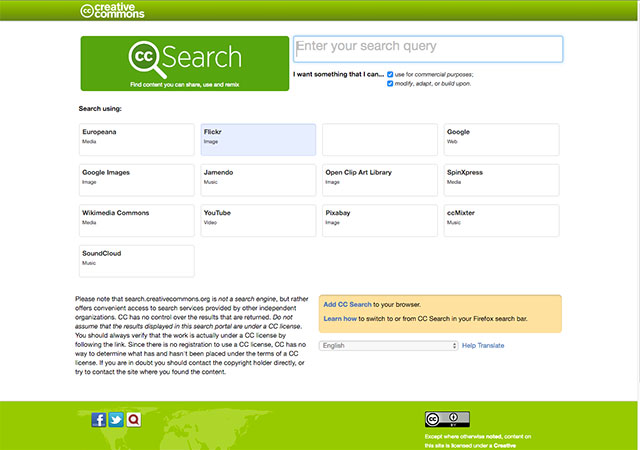Screen dimensions: 640x450
Task: Toggle 'use for commercial purposes' checkbox
Action: [390, 74]
